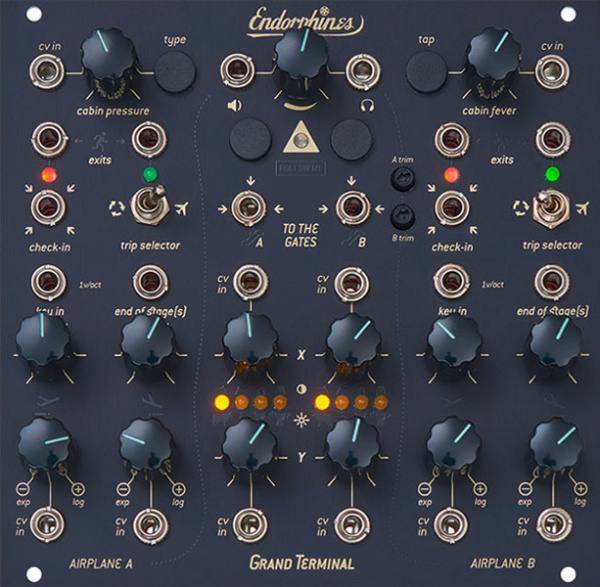Click the GRAND TERMINAL title text
This screenshot has width=600, height=587.
point(302,563)
